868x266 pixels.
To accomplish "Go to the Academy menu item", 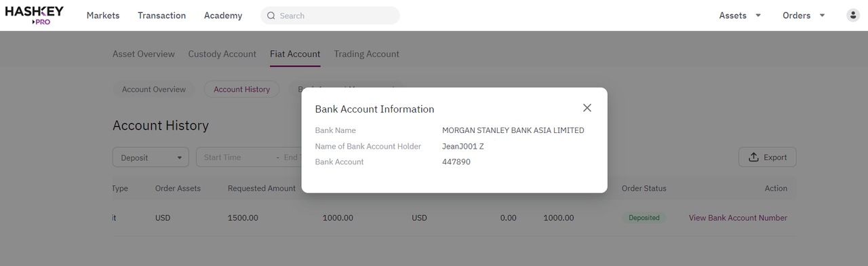I will [x=223, y=16].
